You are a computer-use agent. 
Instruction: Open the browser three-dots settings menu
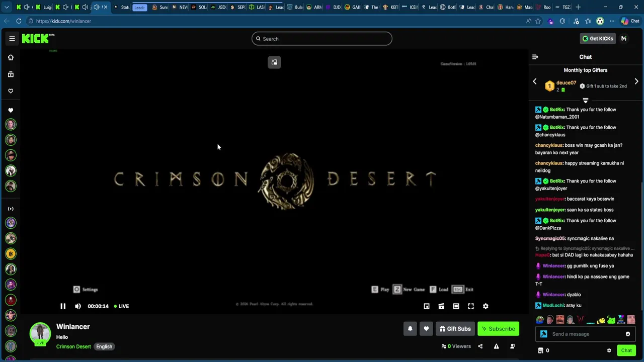[x=612, y=21]
